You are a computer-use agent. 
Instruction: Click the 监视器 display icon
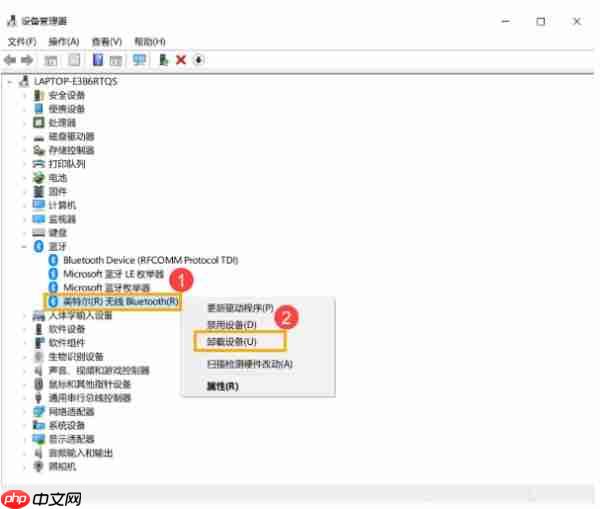point(39,219)
